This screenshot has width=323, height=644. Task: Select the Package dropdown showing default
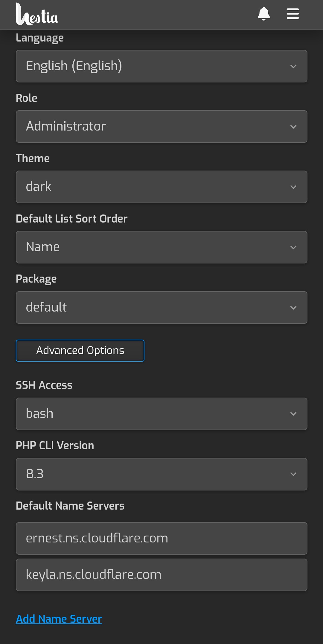(x=161, y=307)
